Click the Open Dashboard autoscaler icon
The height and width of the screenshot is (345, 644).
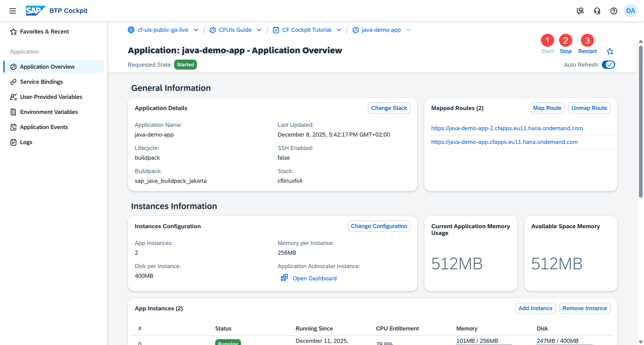click(x=284, y=278)
